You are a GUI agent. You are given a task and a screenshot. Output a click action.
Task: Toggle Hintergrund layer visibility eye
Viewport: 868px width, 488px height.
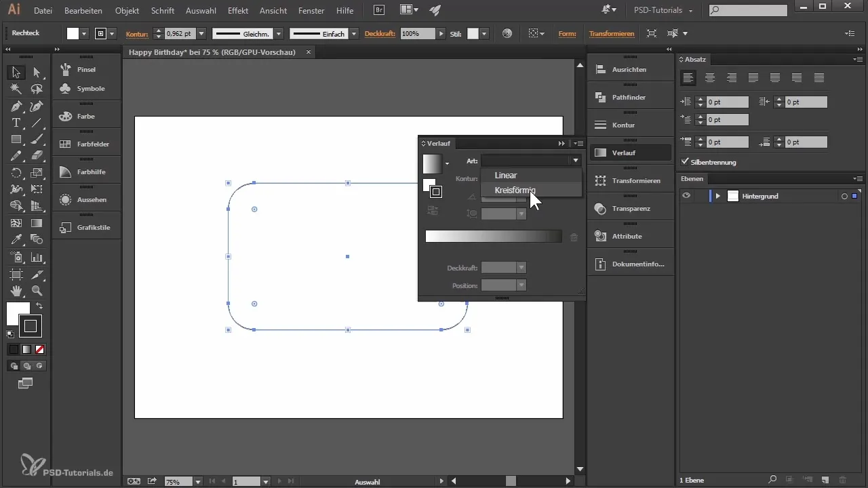(686, 196)
